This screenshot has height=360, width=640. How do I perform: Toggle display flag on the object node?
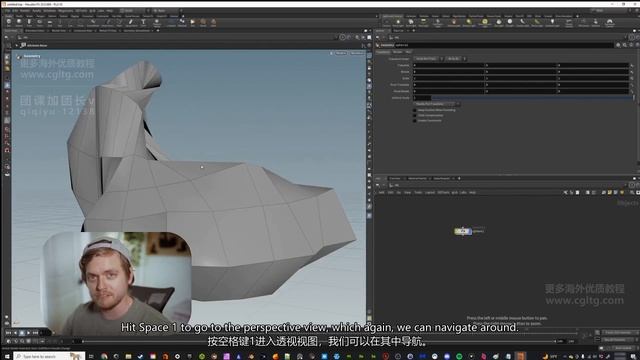(x=470, y=231)
